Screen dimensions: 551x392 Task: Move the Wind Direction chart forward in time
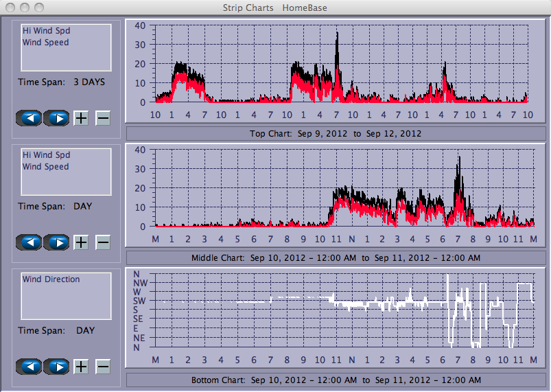click(x=57, y=367)
